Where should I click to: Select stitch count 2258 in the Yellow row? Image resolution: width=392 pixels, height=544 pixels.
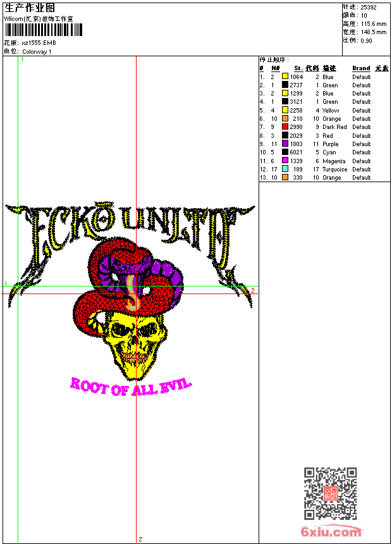click(297, 110)
